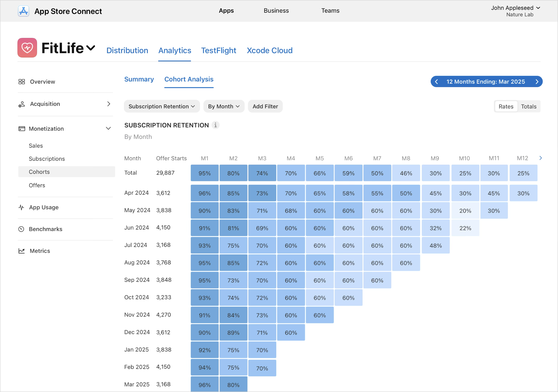Click the Benchmarks gauge icon

click(21, 229)
